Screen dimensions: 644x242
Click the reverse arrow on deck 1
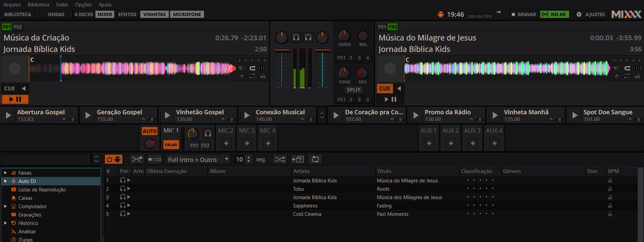24,88
